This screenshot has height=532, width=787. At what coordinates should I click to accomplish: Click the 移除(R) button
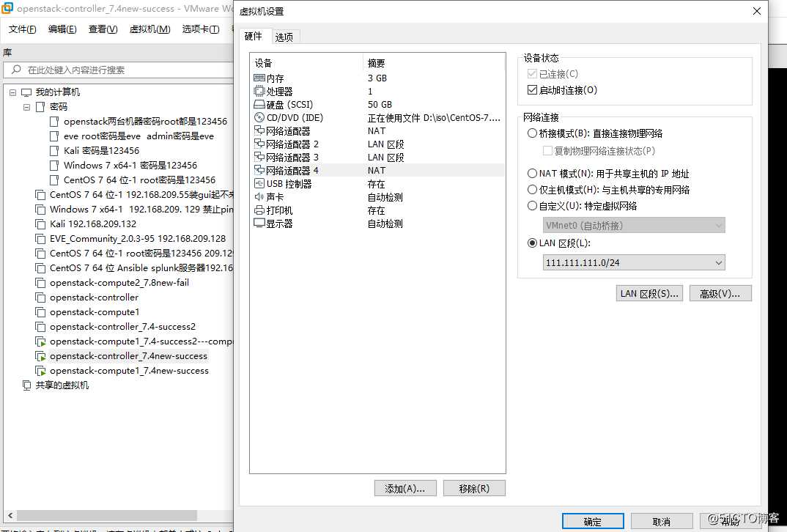474,488
